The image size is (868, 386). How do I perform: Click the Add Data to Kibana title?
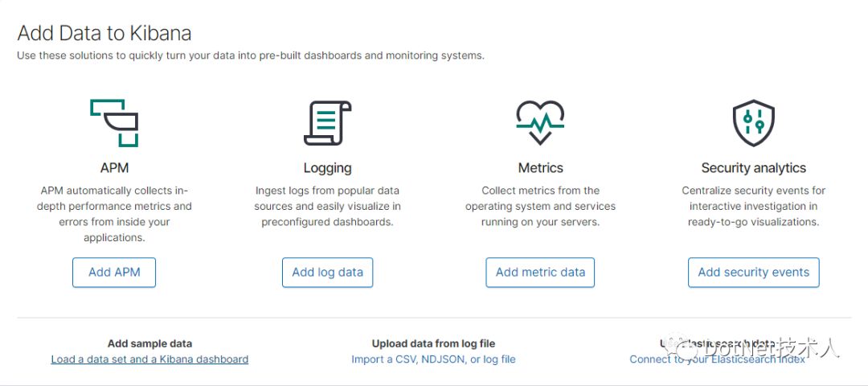pyautogui.click(x=104, y=33)
